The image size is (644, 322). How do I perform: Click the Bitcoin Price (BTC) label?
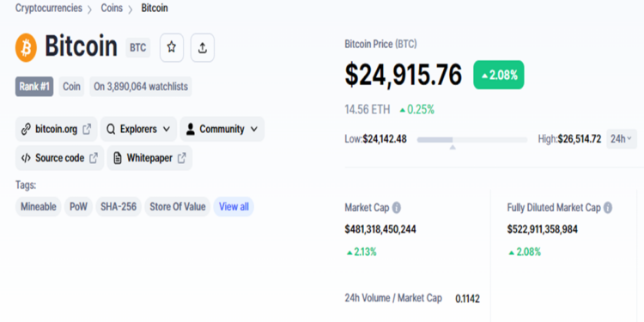[380, 44]
